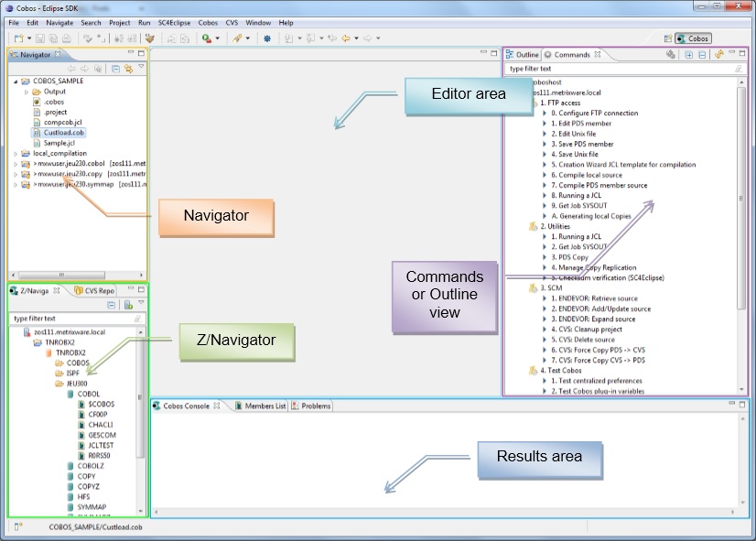
Task: Open the Navigator view menu triangle
Action: pos(141,67)
